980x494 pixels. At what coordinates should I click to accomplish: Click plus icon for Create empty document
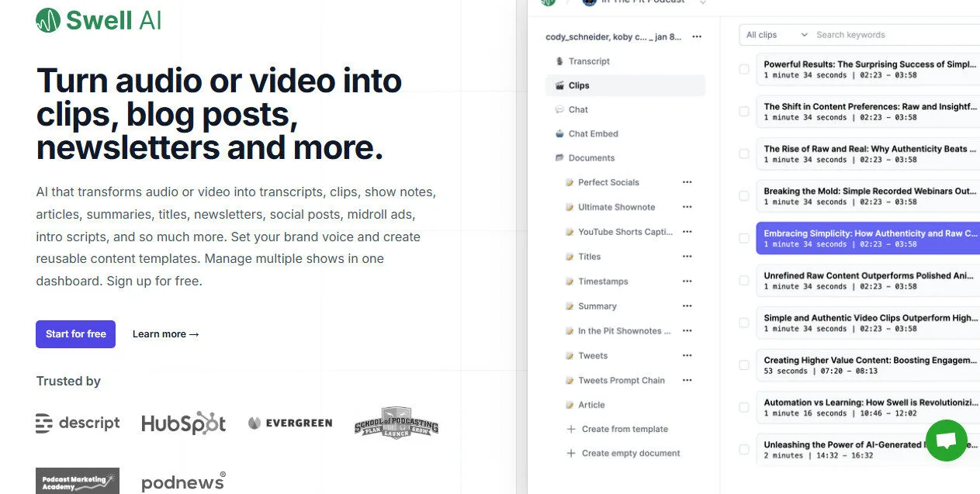pos(572,454)
